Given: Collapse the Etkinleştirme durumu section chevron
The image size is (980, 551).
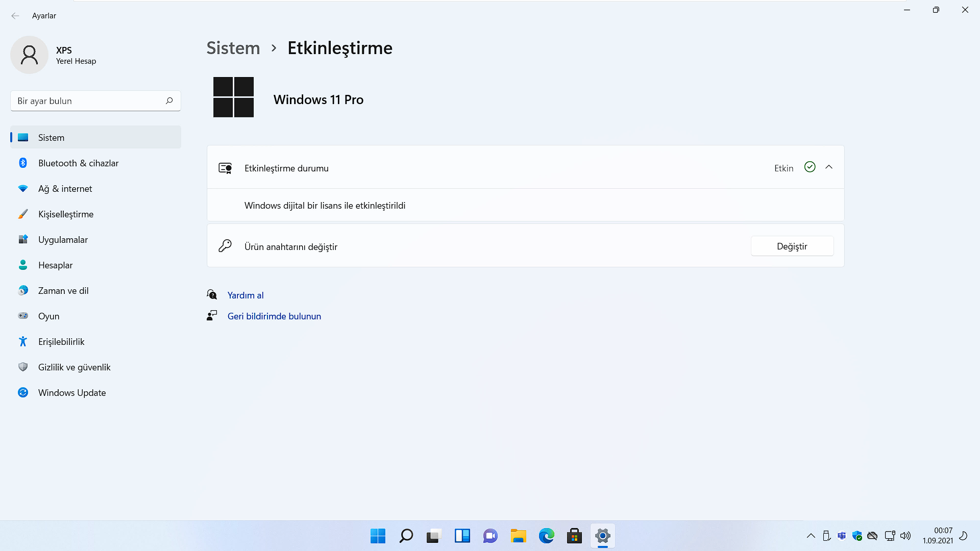Looking at the screenshot, I should click(x=829, y=167).
